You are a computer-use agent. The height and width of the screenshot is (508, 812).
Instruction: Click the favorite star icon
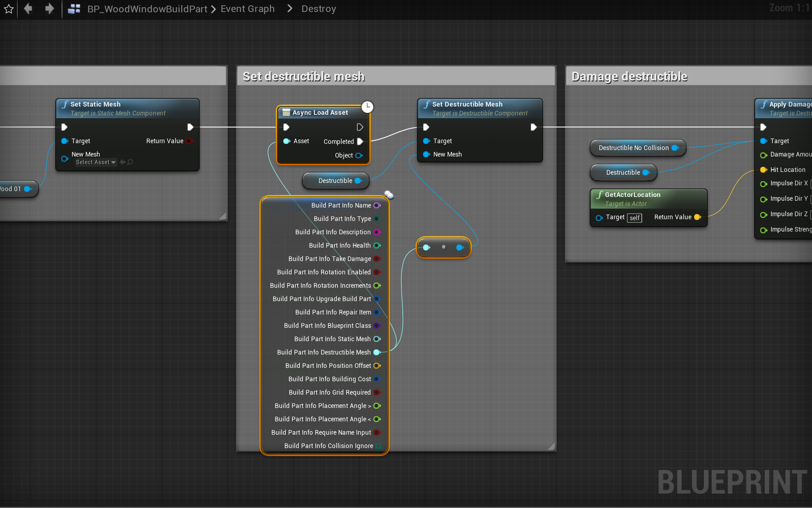pyautogui.click(x=9, y=9)
